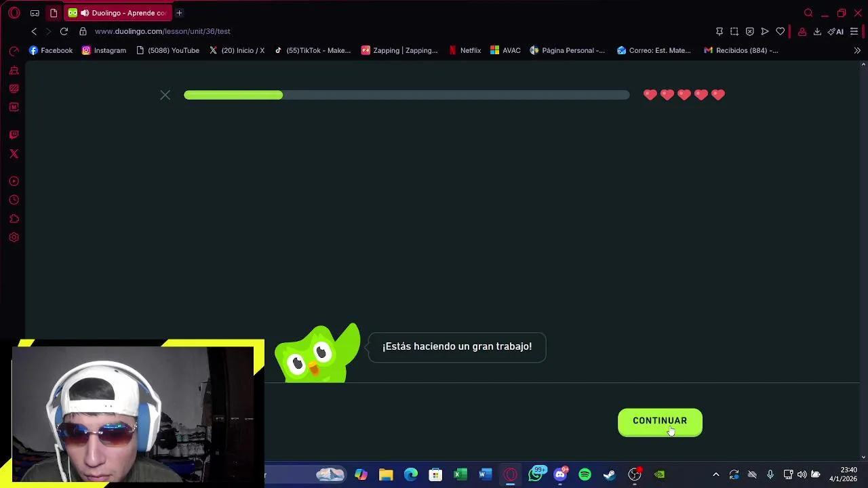The image size is (868, 488).
Task: Click the pin icon in the address bar
Action: pyautogui.click(x=719, y=31)
